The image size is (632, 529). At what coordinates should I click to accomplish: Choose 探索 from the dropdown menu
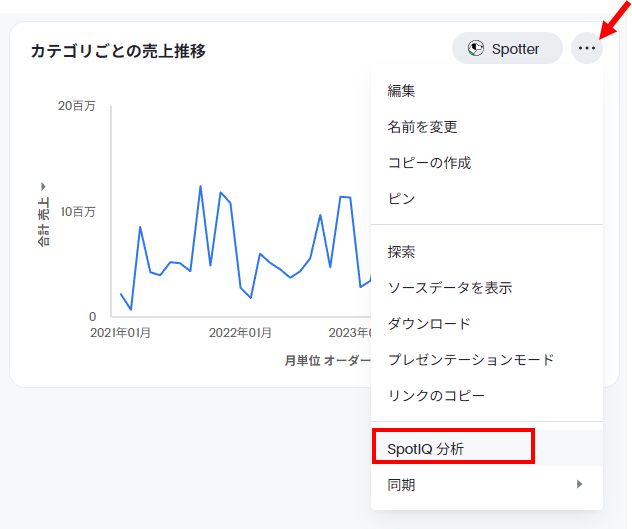click(x=401, y=252)
